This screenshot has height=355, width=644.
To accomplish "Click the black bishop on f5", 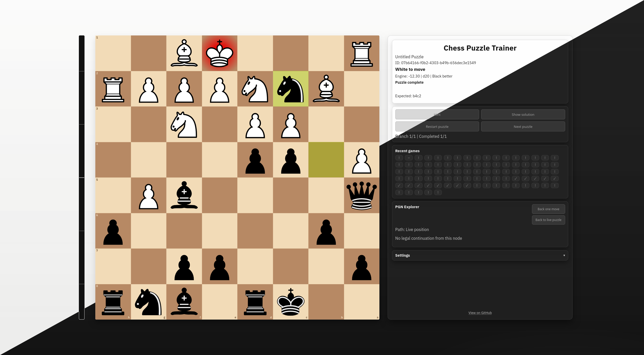I will 184,196.
